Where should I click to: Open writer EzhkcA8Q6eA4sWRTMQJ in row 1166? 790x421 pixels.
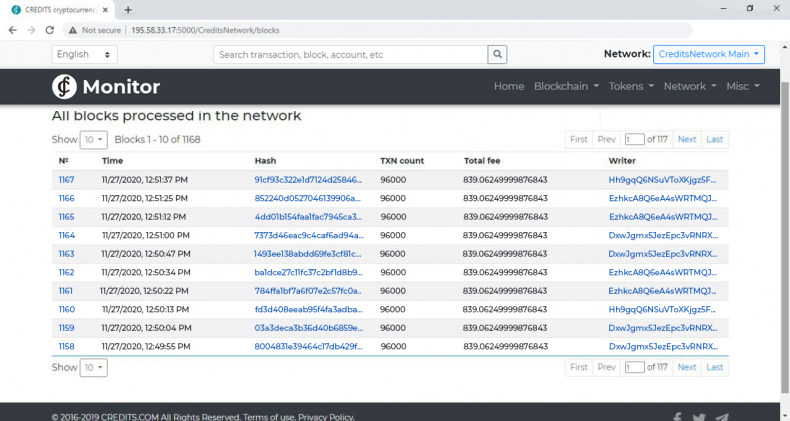pyautogui.click(x=663, y=198)
